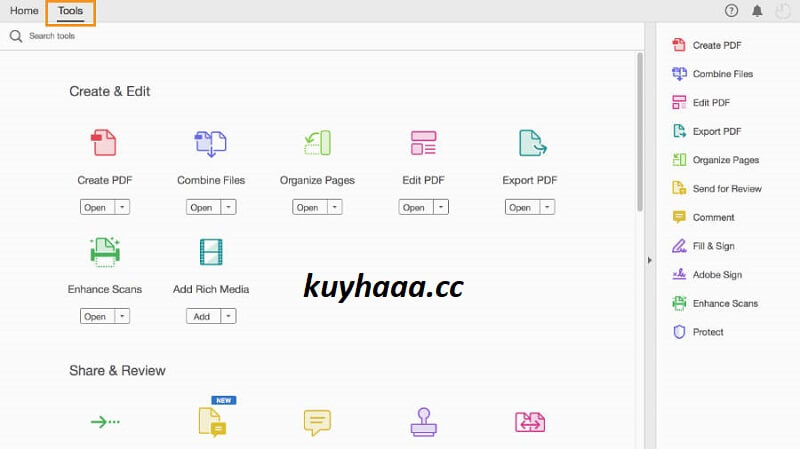Click Open button under Enhance Scans

point(97,316)
